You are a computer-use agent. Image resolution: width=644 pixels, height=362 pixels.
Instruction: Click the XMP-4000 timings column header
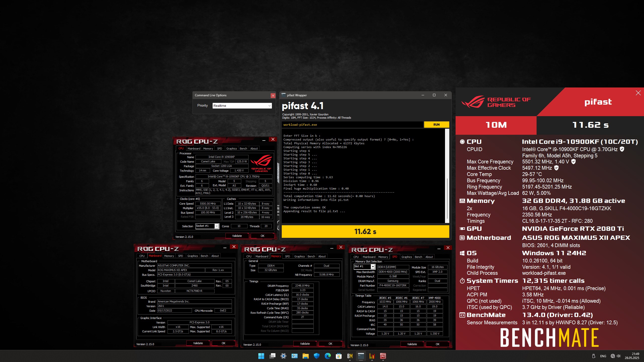point(434,298)
